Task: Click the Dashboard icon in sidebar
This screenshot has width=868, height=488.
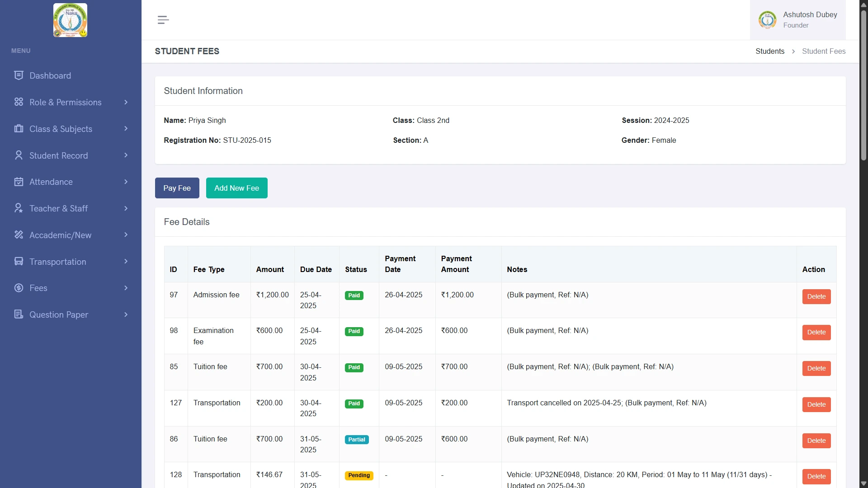Action: point(19,75)
